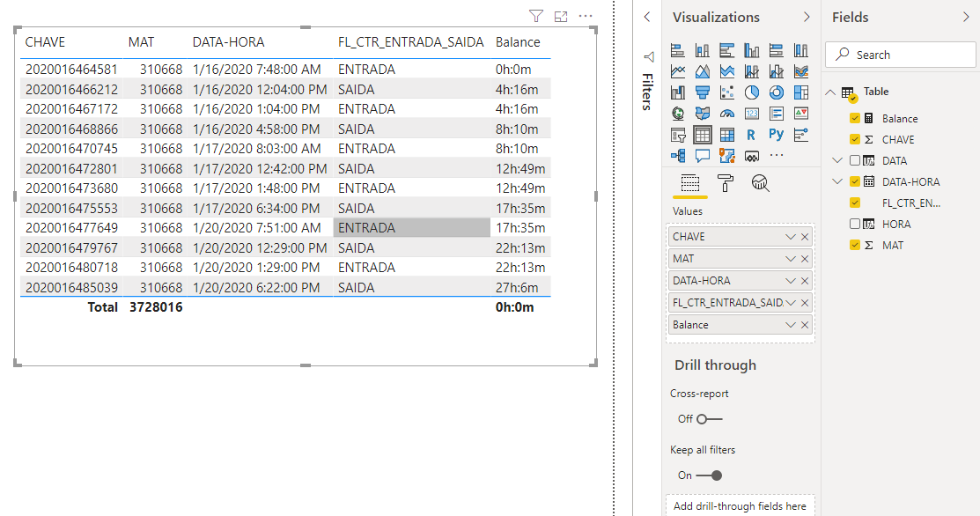Open the CHAVE value dropdown arrow

(x=790, y=237)
